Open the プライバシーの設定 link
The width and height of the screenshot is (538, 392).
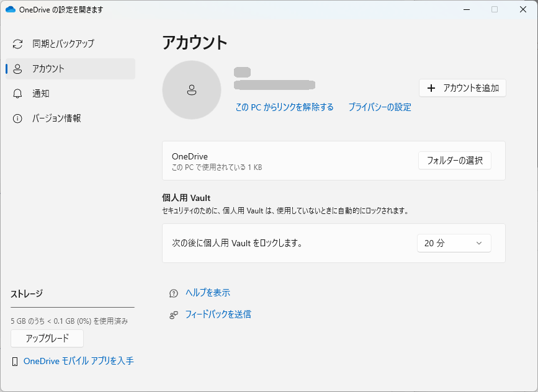point(379,107)
